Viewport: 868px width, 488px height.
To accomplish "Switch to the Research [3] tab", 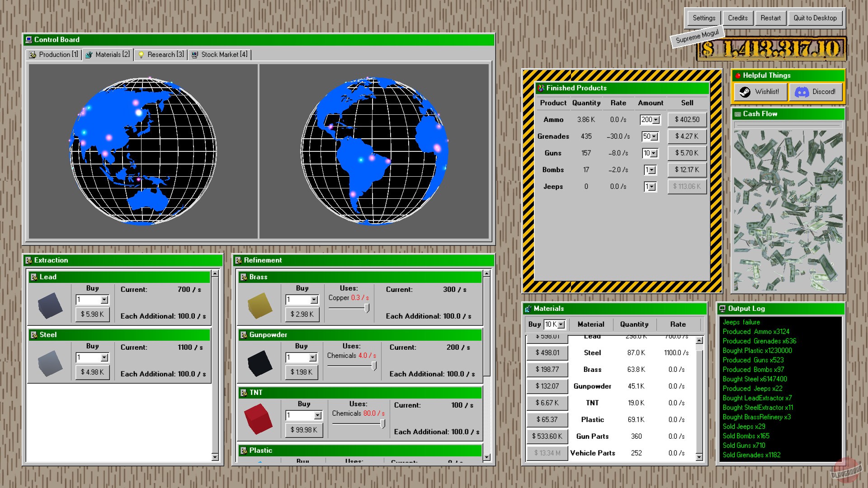I will pos(160,54).
